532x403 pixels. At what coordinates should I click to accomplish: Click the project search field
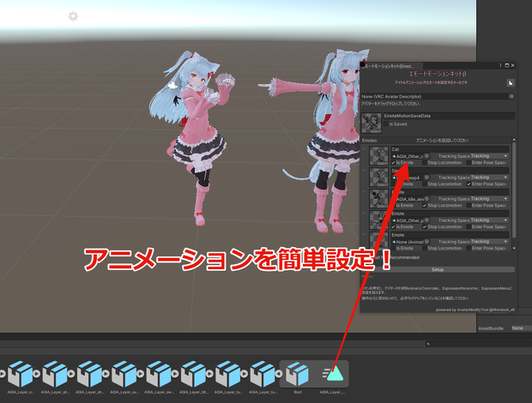click(479, 344)
